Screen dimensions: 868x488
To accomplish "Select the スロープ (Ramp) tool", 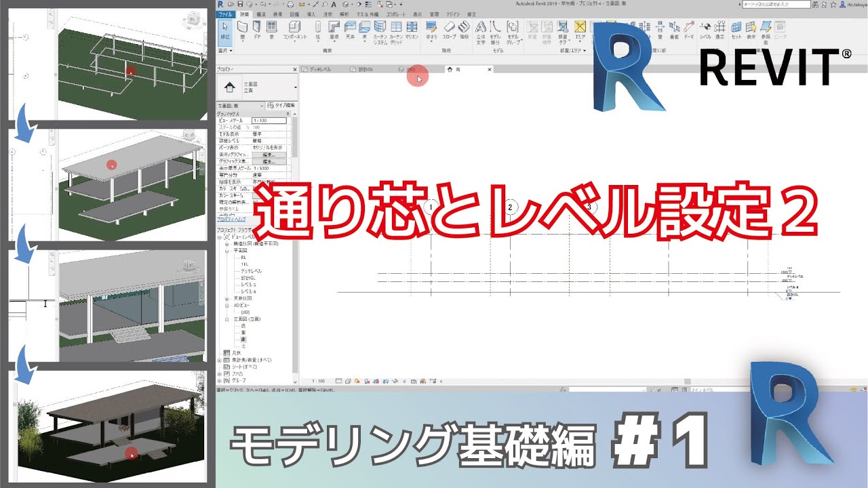I will point(448,30).
